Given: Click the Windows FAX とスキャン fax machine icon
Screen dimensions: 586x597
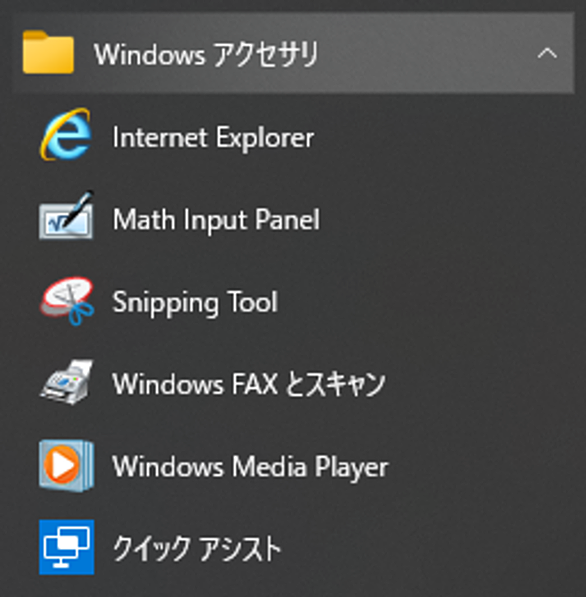Looking at the screenshot, I should pyautogui.click(x=67, y=382).
